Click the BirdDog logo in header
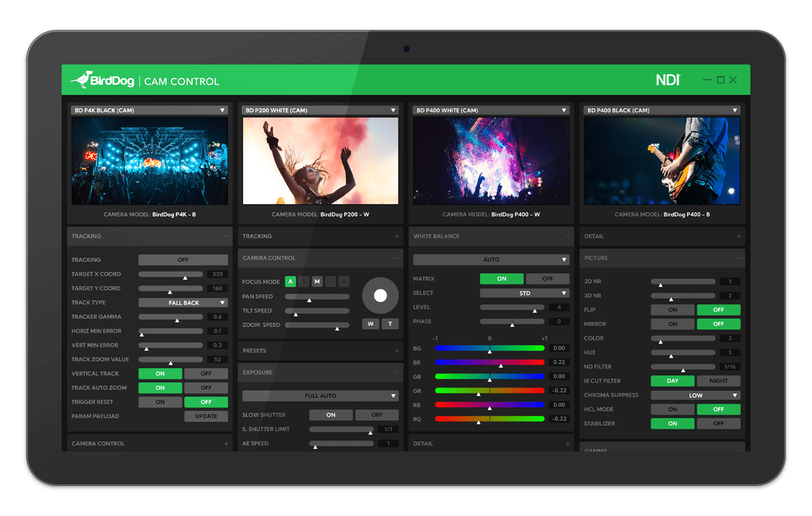The image size is (812, 516). 103,80
